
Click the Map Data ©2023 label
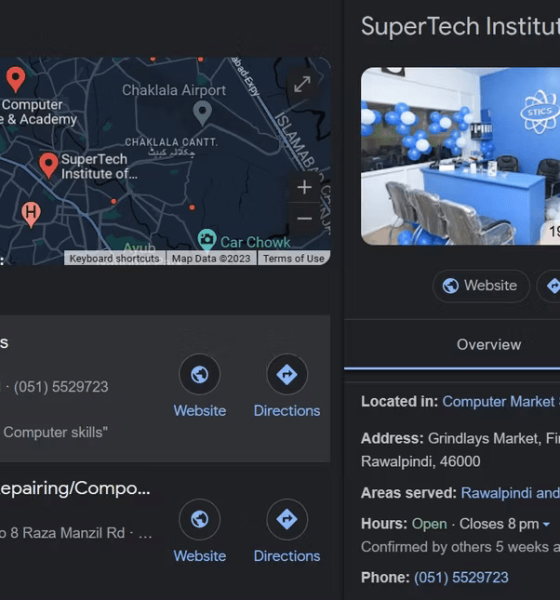click(x=211, y=259)
